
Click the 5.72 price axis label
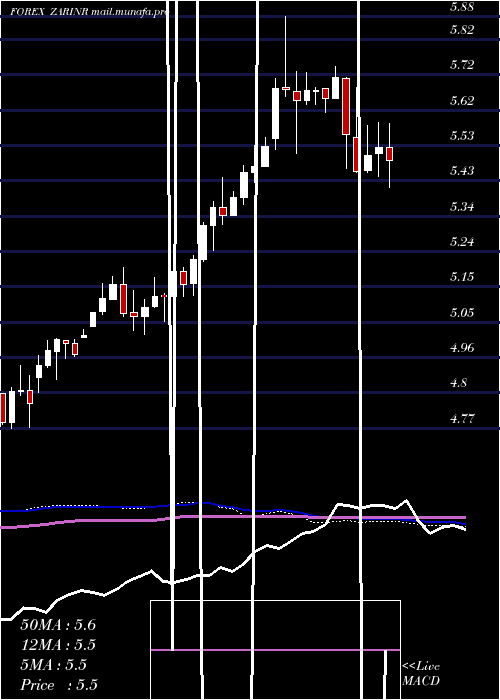point(461,65)
